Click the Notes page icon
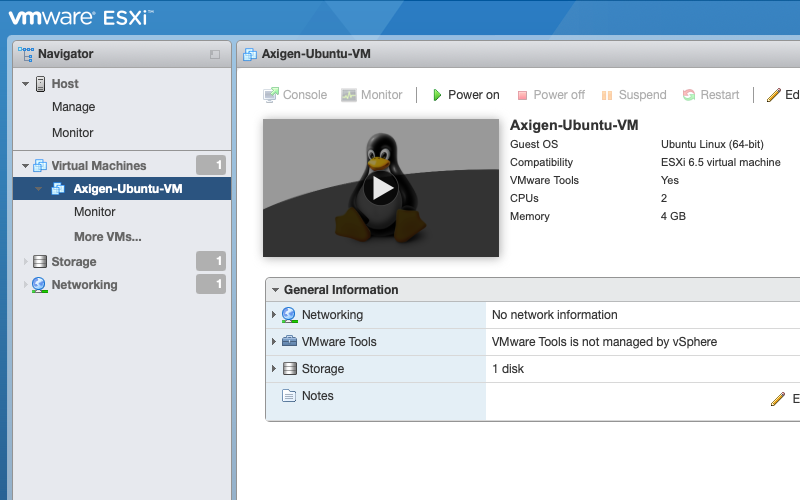This screenshot has width=800, height=500. pyautogui.click(x=289, y=395)
